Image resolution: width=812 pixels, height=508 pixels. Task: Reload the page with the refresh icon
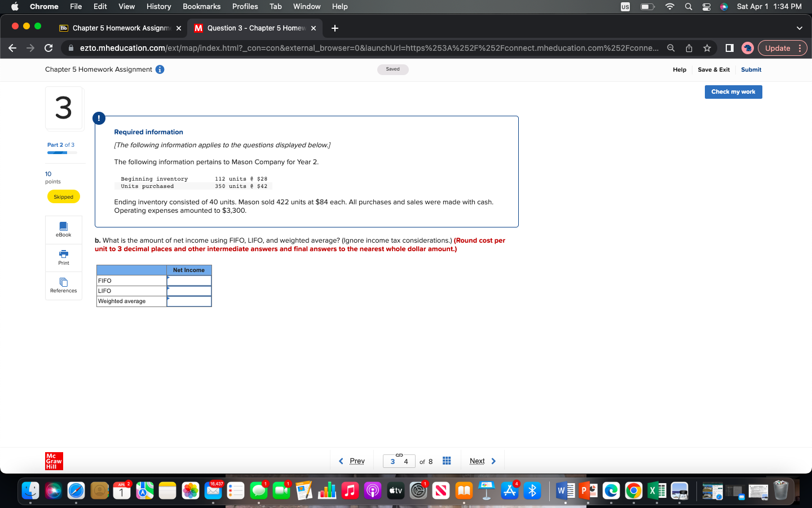pos(48,48)
